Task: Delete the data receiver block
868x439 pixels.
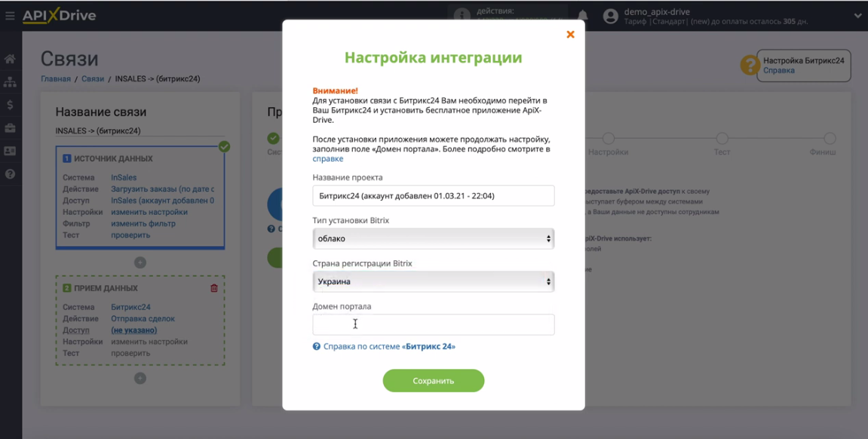Action: [x=214, y=288]
